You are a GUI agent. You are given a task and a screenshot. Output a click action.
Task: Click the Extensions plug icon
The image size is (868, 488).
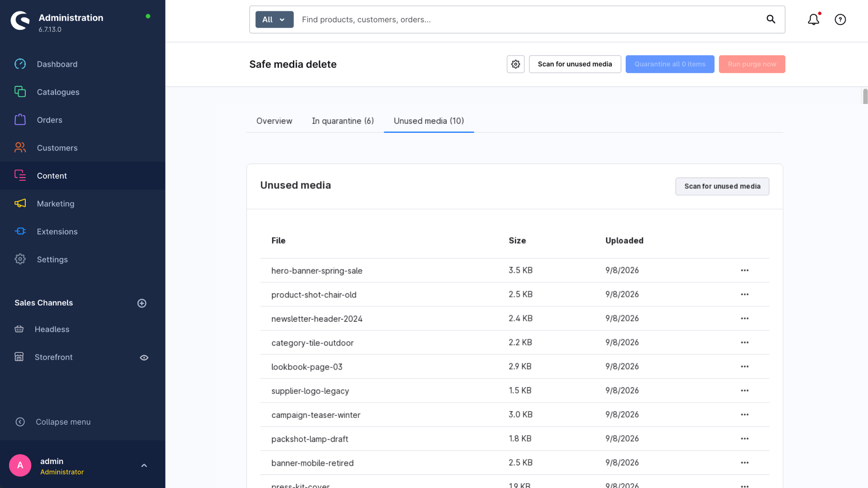(x=20, y=231)
